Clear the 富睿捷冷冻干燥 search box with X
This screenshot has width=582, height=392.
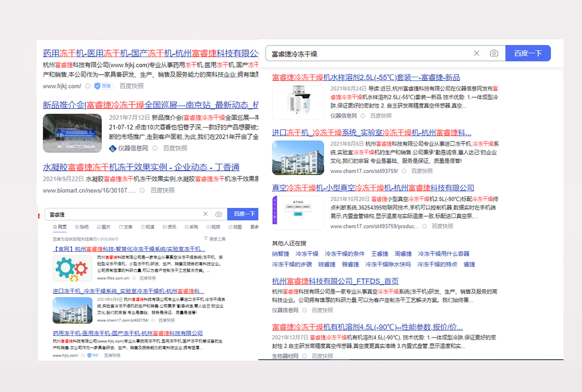(x=477, y=54)
